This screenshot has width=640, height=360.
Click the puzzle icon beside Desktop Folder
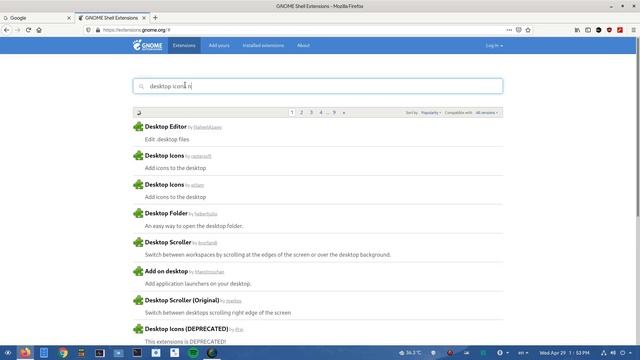(138, 213)
